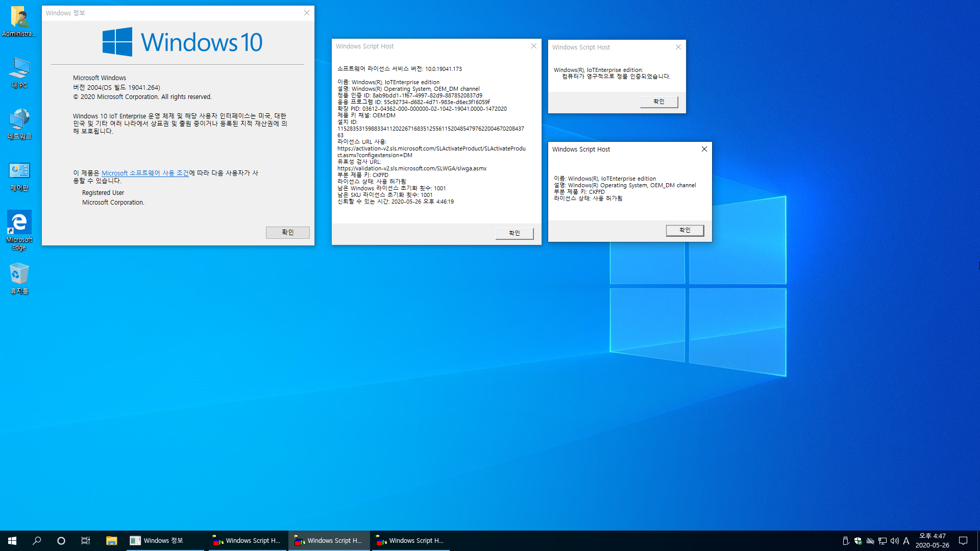Open the Action Center notification icon
The width and height of the screenshot is (980, 551).
(x=963, y=541)
